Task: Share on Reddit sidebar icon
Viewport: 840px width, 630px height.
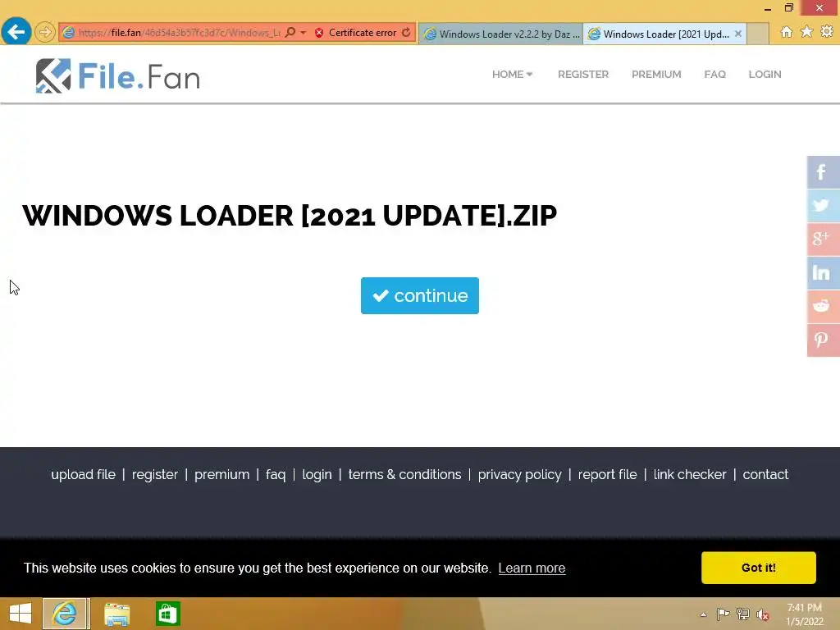Action: (823, 307)
